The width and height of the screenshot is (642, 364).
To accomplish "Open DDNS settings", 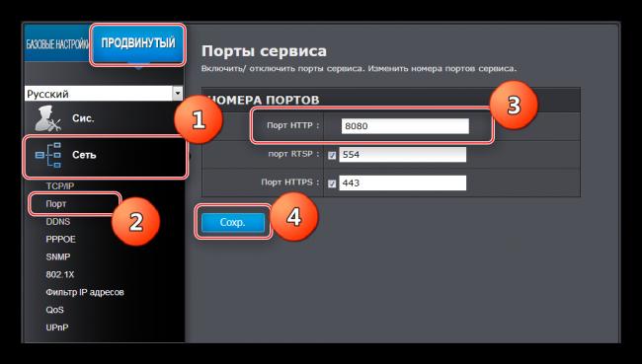I will (x=57, y=222).
